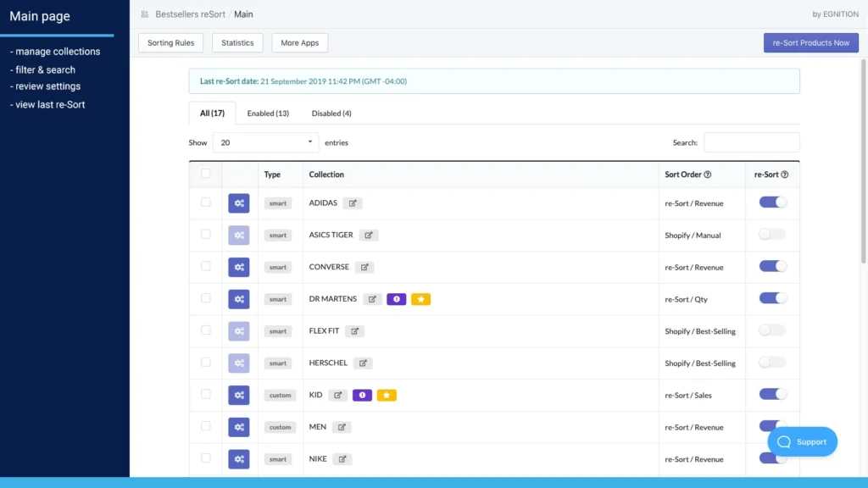Check the select-all checkbox in table header

[x=205, y=174]
